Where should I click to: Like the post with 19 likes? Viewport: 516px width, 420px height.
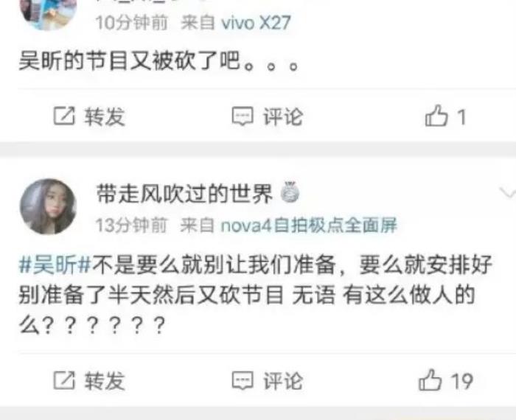coord(430,380)
